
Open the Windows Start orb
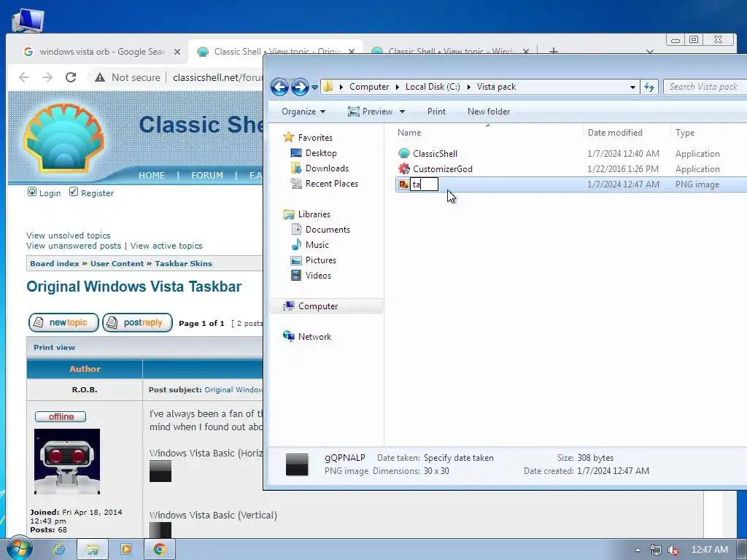click(18, 548)
